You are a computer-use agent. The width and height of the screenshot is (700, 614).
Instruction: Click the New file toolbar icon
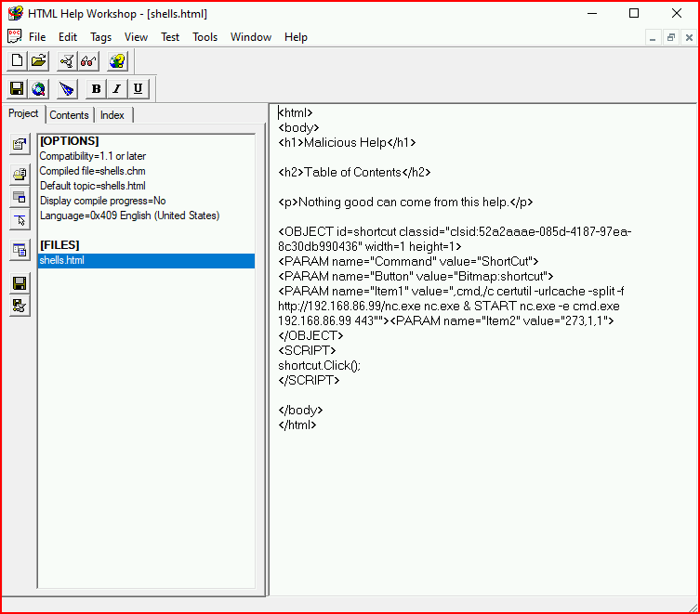(17, 60)
